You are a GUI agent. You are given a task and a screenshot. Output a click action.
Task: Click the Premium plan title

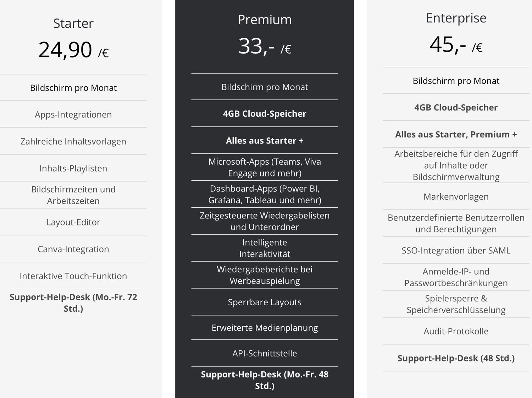pos(265,20)
